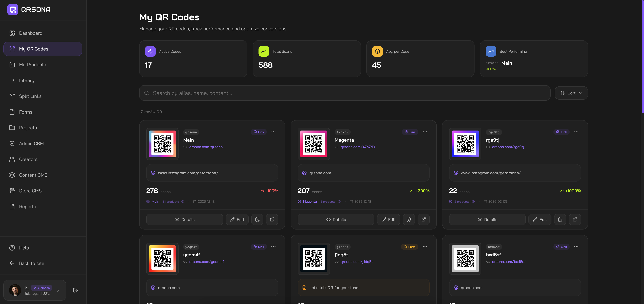Click the Form badge on j1dq5t card
This screenshot has width=644, height=304.
[410, 247]
